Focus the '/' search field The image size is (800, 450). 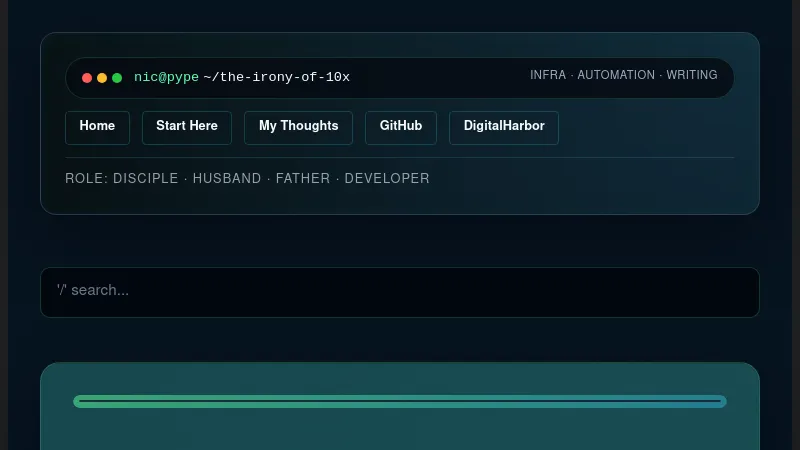point(400,291)
